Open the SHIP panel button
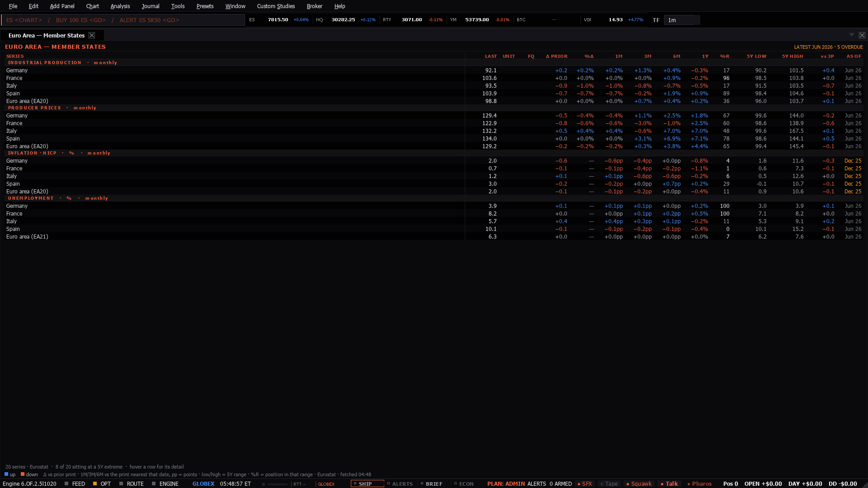This screenshot has height=488, width=868. pos(367,483)
